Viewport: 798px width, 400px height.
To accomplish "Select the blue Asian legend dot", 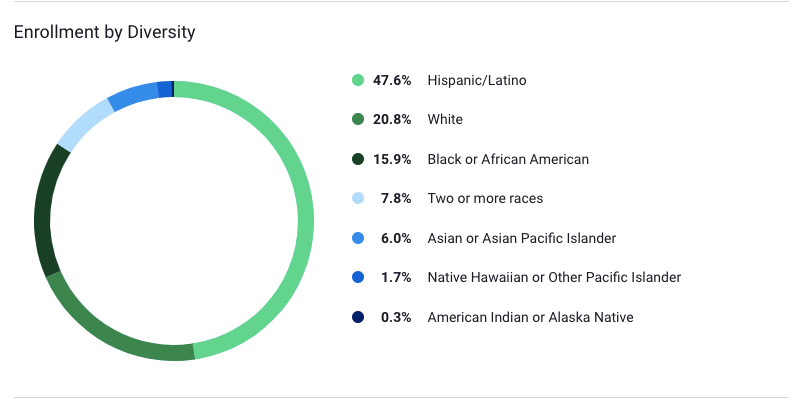I will 358,238.
